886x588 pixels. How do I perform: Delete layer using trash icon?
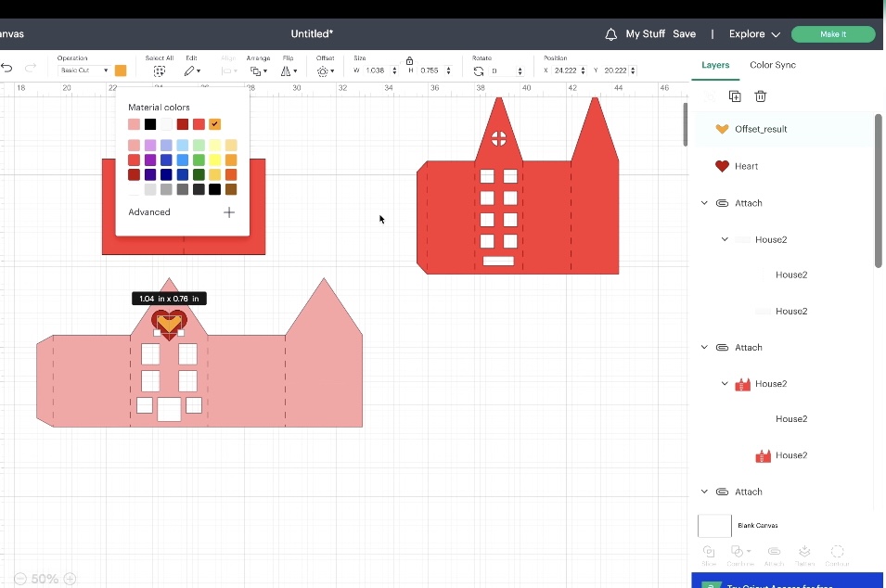tap(760, 96)
